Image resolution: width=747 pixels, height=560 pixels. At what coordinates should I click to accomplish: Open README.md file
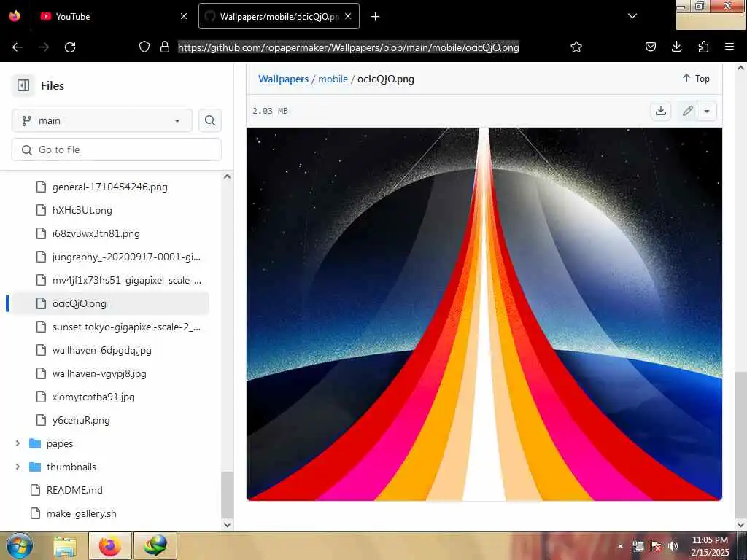click(74, 490)
